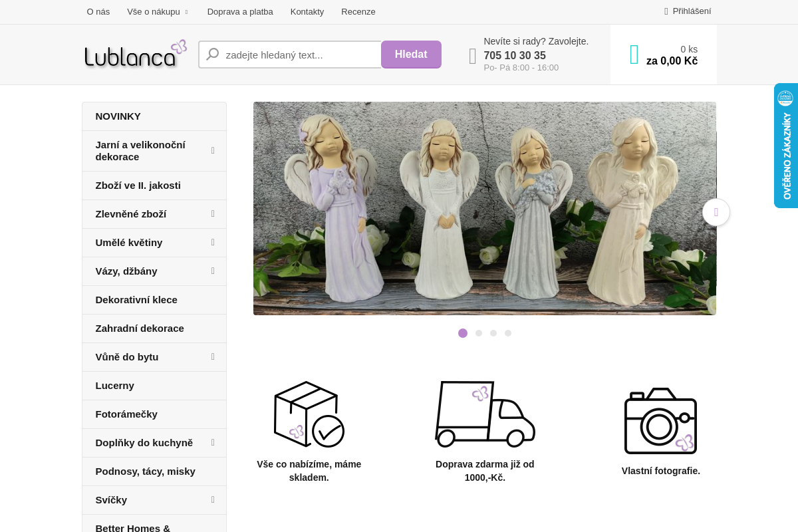The height and width of the screenshot is (532, 798).
Task: Open the Ověřeno zákazníky badge
Action: coord(785,146)
